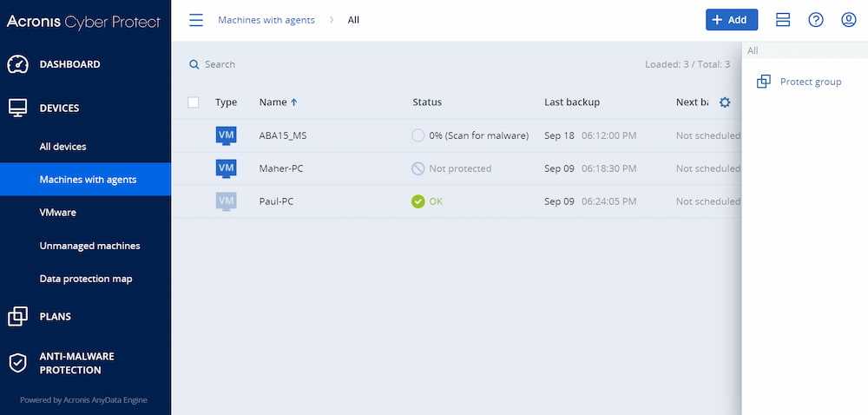Click the ABA15_MS VM type icon
Image resolution: width=868 pixels, height=415 pixels.
click(x=226, y=135)
